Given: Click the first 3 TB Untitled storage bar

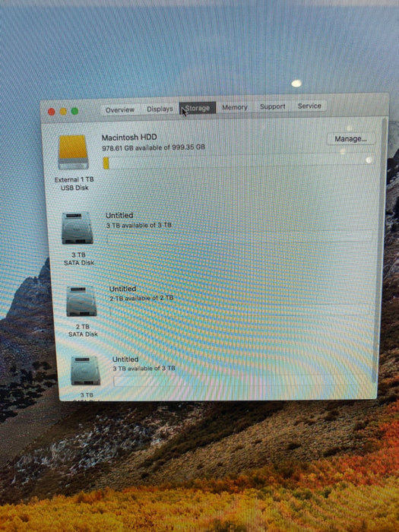Looking at the screenshot, I should click(240, 237).
